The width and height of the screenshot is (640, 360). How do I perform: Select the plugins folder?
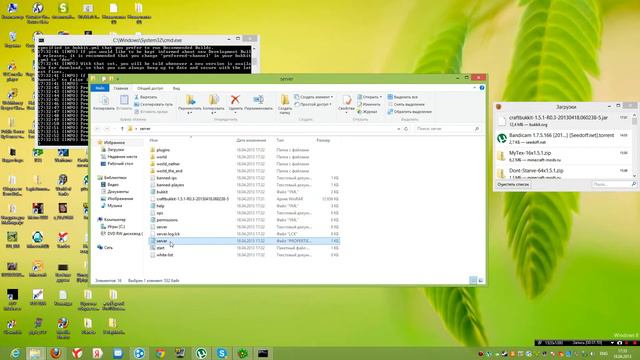pos(163,150)
